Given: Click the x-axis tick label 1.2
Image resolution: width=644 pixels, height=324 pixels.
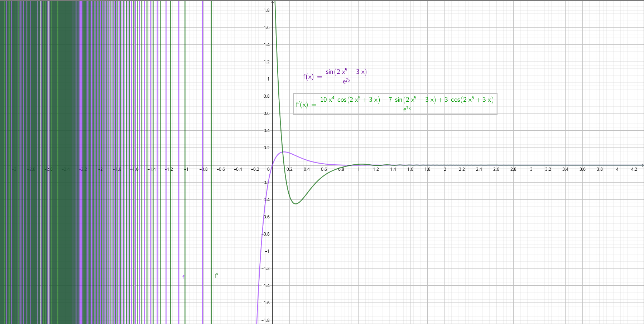Looking at the screenshot, I should point(376,169).
